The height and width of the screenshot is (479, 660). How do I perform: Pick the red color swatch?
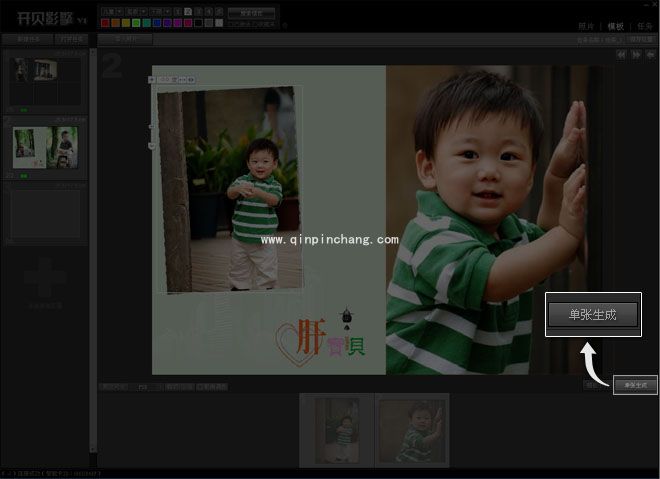106,23
